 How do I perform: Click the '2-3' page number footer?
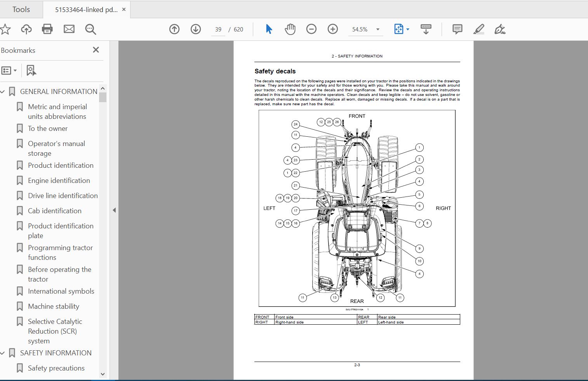click(x=357, y=365)
